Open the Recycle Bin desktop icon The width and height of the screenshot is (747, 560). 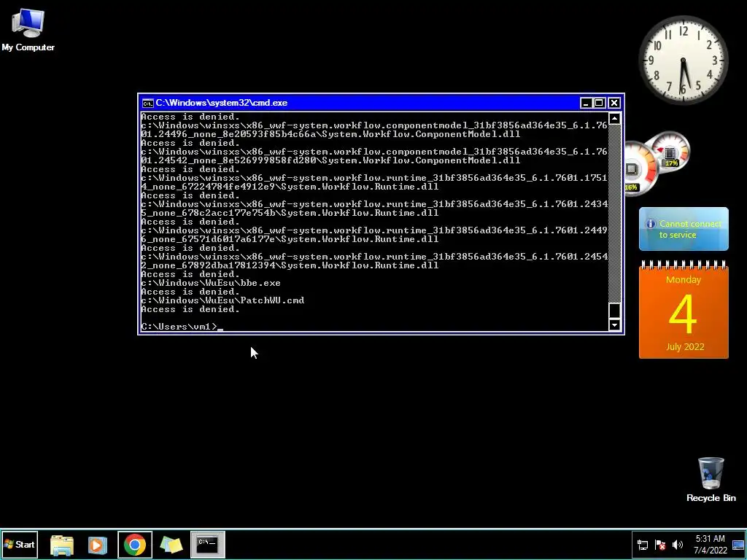711,480
